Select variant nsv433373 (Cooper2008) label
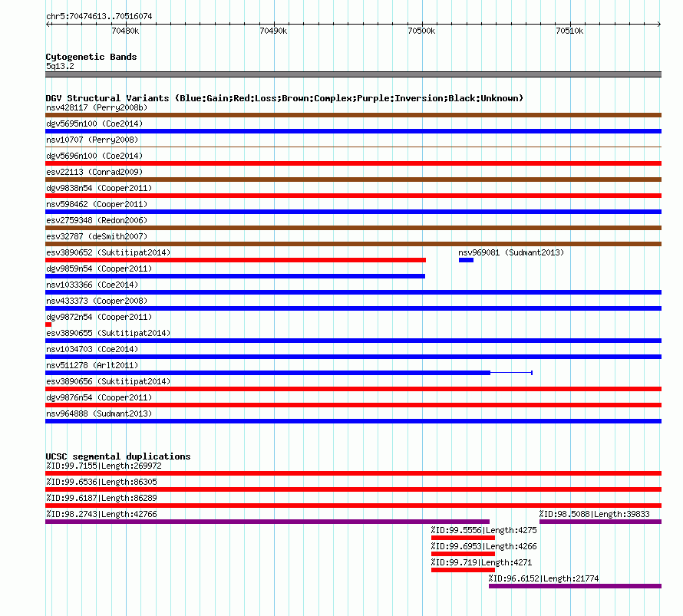 (x=97, y=301)
